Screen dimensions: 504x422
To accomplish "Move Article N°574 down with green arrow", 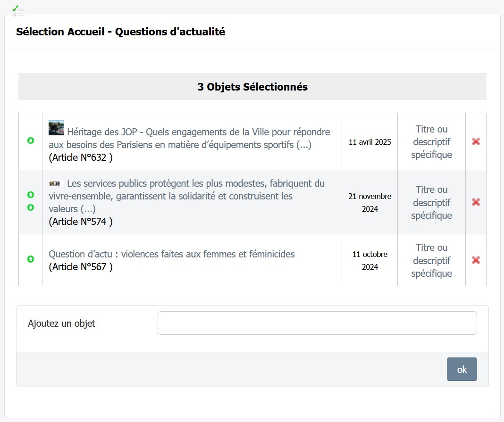I will (31, 207).
